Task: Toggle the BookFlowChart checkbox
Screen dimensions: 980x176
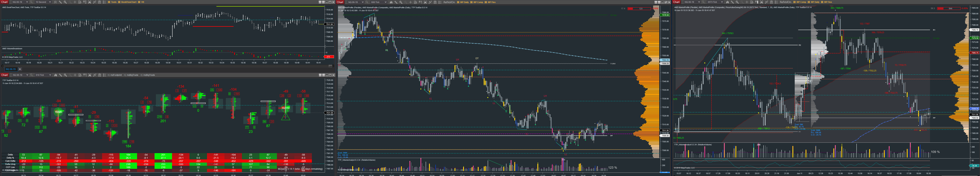Action: (119, 2)
